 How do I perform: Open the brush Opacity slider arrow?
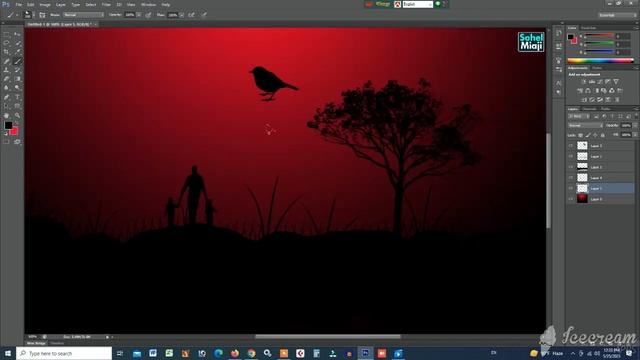(x=139, y=15)
